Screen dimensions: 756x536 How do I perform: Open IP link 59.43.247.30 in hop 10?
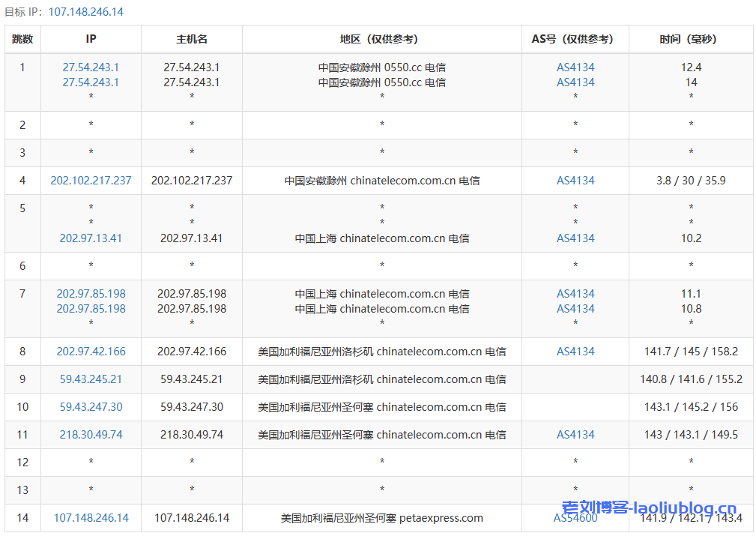point(91,407)
